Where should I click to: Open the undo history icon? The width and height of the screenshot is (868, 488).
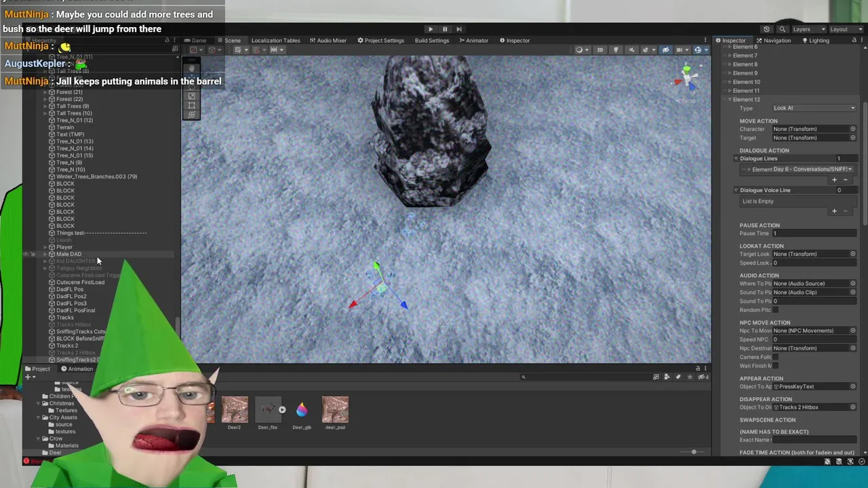[766, 29]
